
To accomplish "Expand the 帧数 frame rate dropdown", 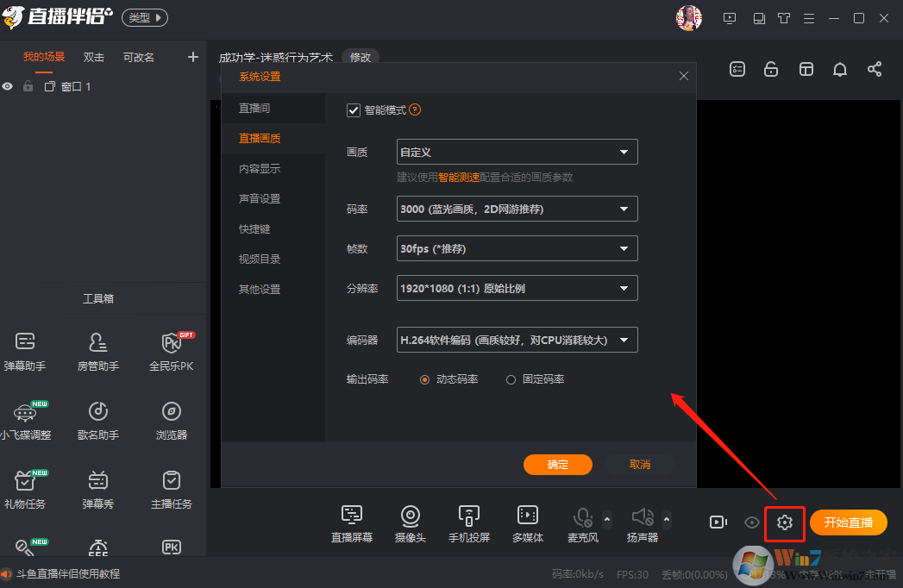I will click(516, 248).
